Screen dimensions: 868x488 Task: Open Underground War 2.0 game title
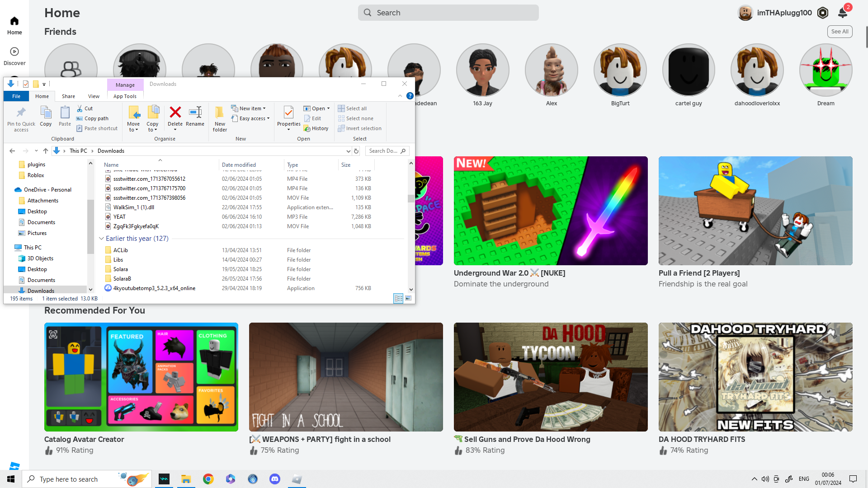point(509,273)
